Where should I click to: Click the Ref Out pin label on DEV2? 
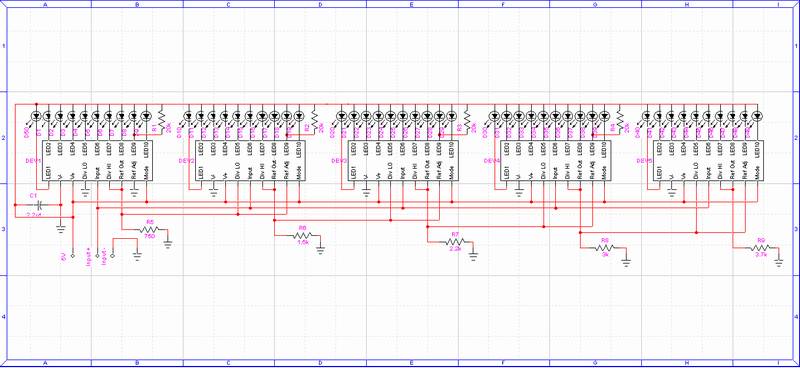[x=274, y=170]
